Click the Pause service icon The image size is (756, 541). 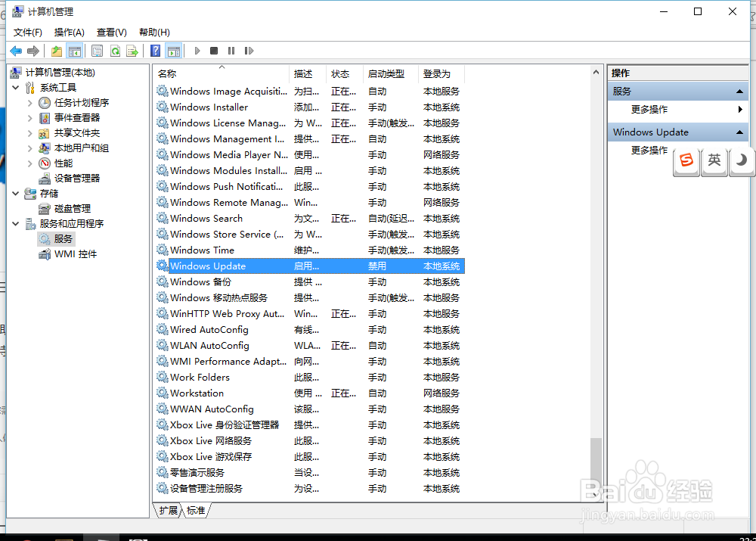coord(231,51)
